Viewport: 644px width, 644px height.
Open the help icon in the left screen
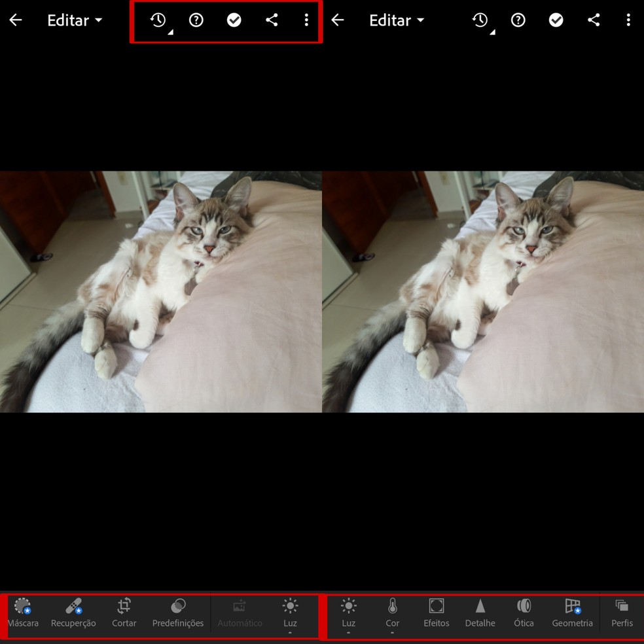click(196, 20)
